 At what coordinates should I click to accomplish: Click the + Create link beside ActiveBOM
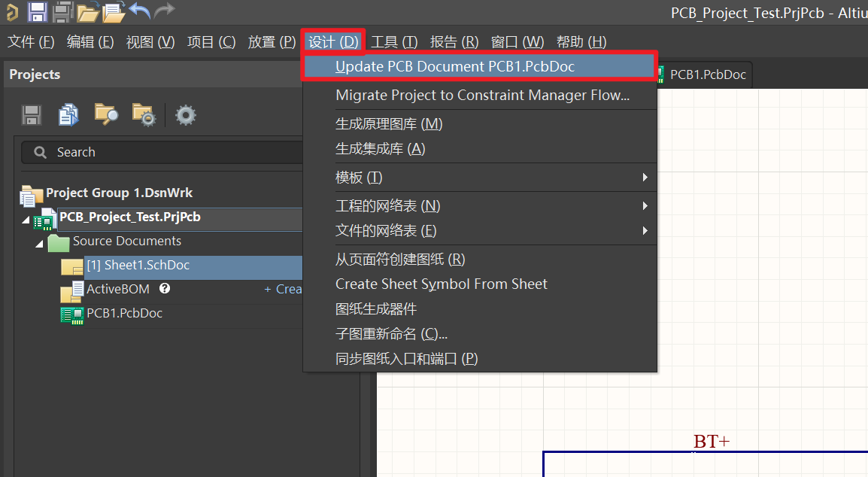pyautogui.click(x=283, y=289)
